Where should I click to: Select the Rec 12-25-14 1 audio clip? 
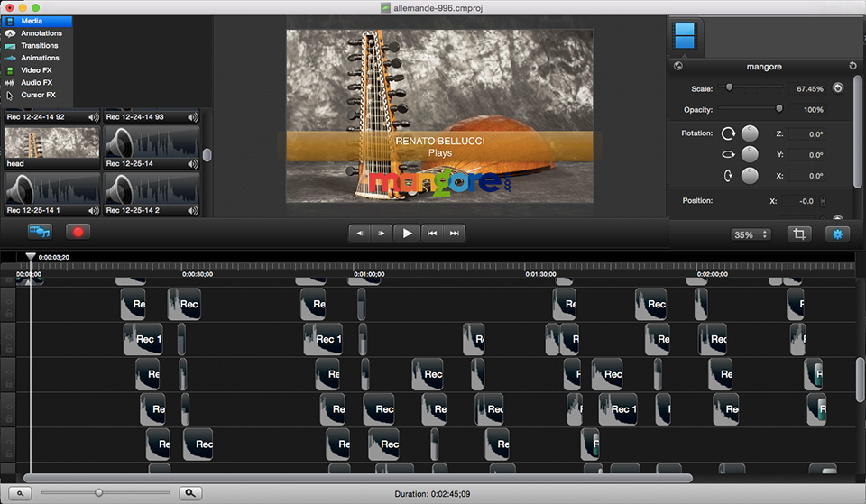pyautogui.click(x=52, y=195)
